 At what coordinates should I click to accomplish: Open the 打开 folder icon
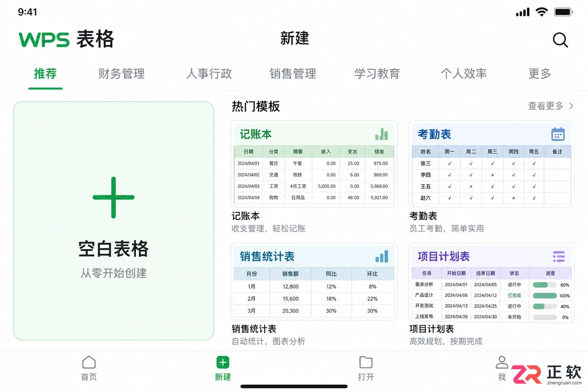click(x=366, y=362)
